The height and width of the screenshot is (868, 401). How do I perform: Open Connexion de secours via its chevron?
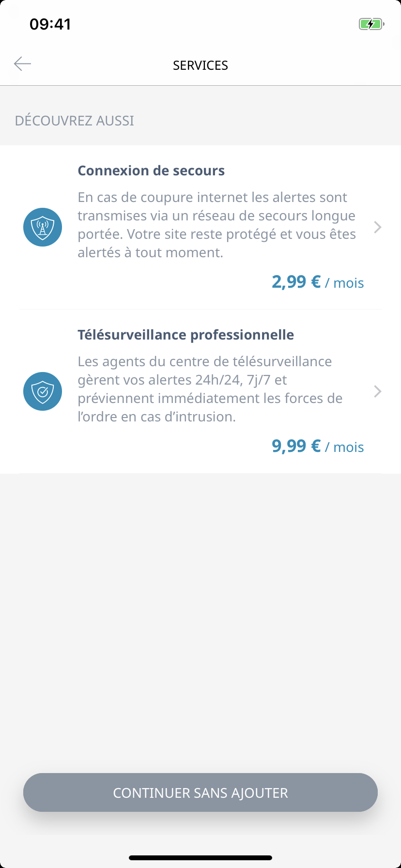click(378, 227)
